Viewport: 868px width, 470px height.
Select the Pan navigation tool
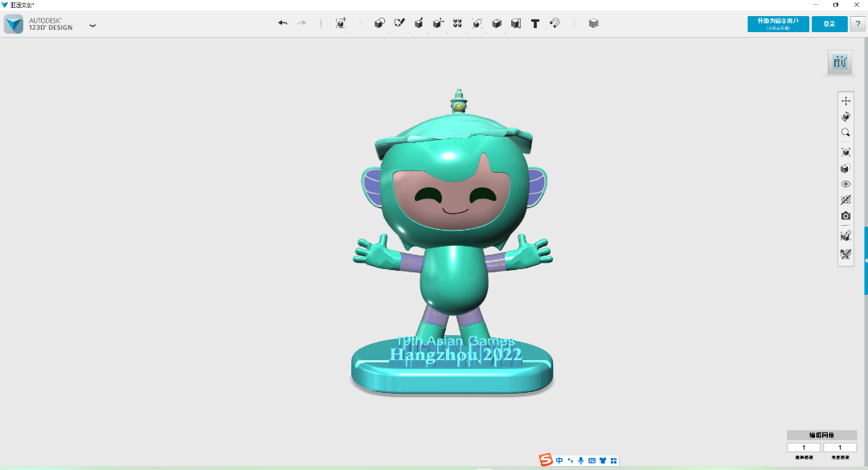point(845,100)
